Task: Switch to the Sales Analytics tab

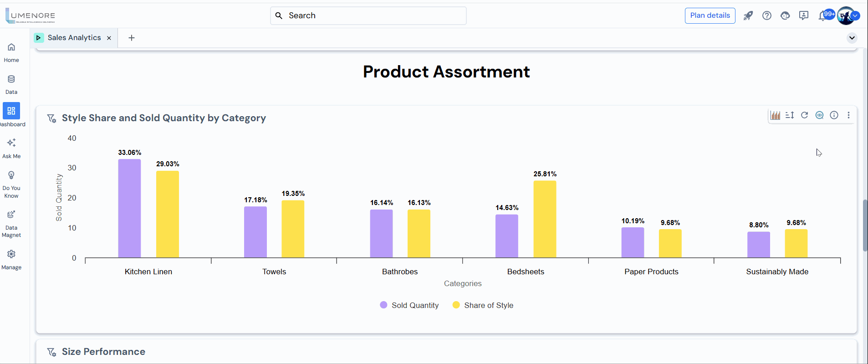Action: pos(74,38)
